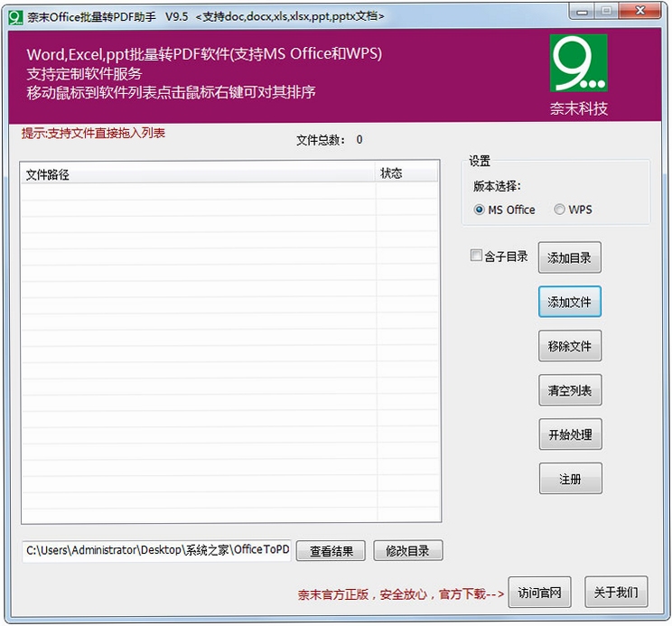Screen dimensions: 672x626
Task: Click the 修改目录 button
Action: coord(408,551)
